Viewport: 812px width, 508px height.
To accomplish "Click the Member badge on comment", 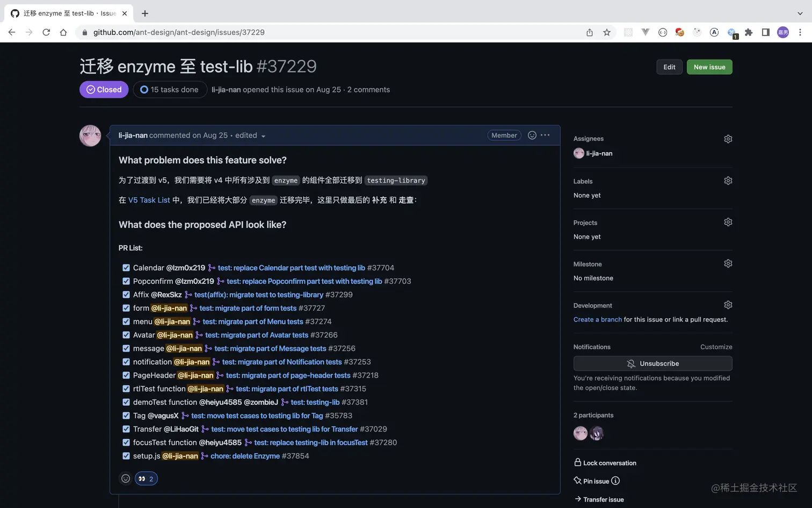I will pyautogui.click(x=504, y=135).
